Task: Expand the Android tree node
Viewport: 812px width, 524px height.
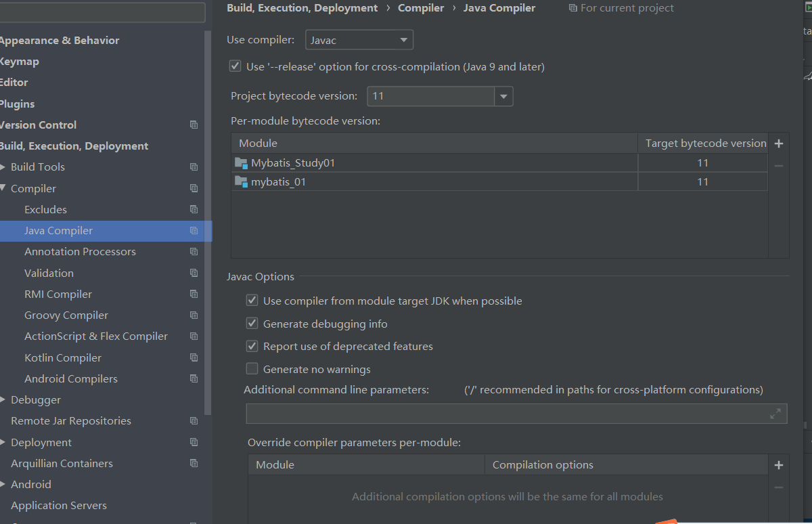Action: point(3,485)
